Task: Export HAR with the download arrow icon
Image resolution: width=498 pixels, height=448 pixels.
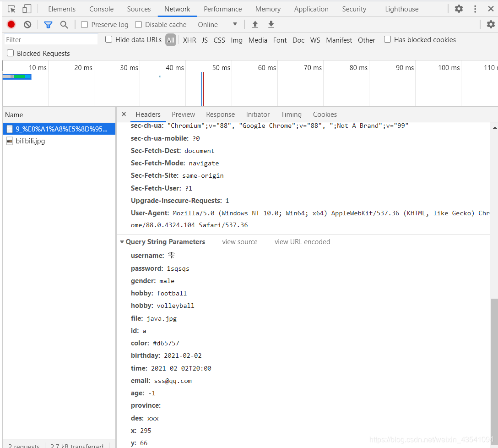Action: (271, 24)
